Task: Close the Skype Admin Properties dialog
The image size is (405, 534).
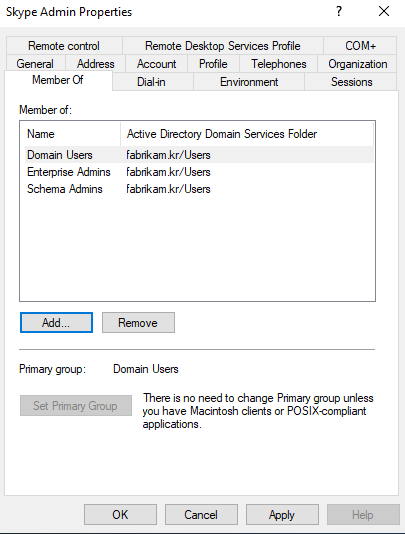Action: [x=384, y=12]
